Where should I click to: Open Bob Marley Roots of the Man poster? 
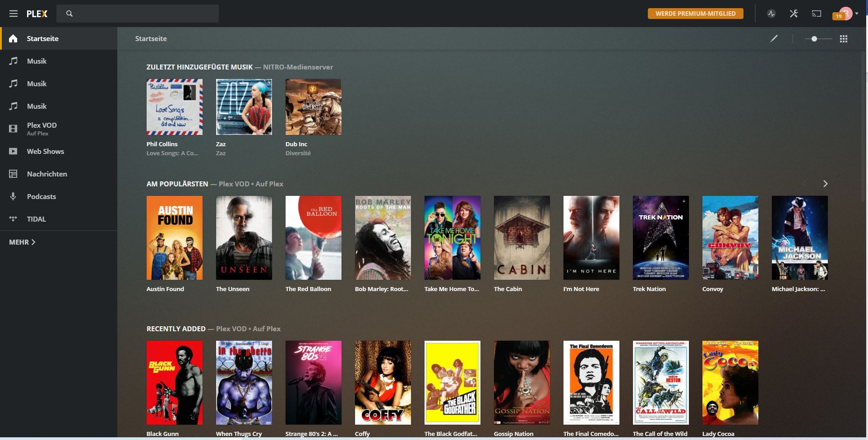click(x=383, y=238)
